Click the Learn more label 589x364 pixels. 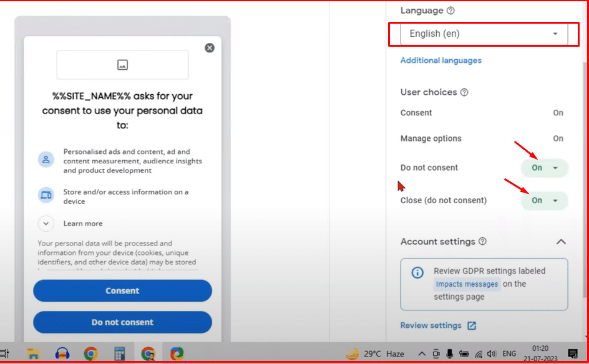click(x=83, y=224)
